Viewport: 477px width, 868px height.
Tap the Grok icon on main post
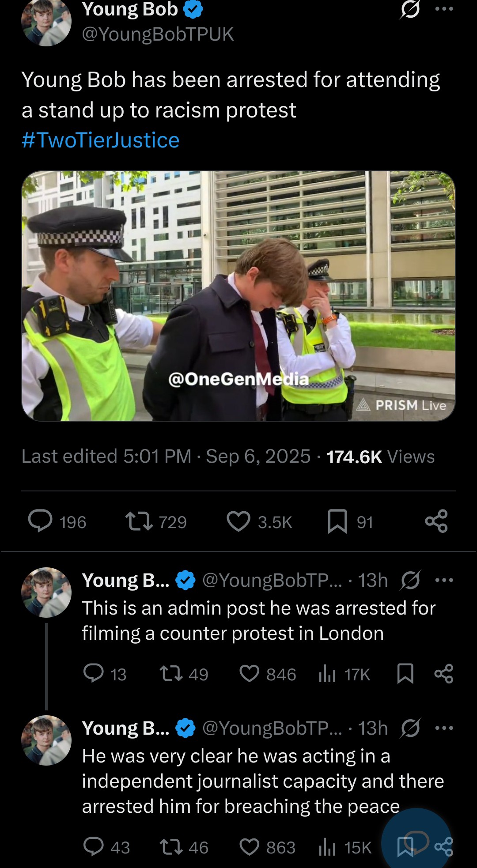[409, 9]
